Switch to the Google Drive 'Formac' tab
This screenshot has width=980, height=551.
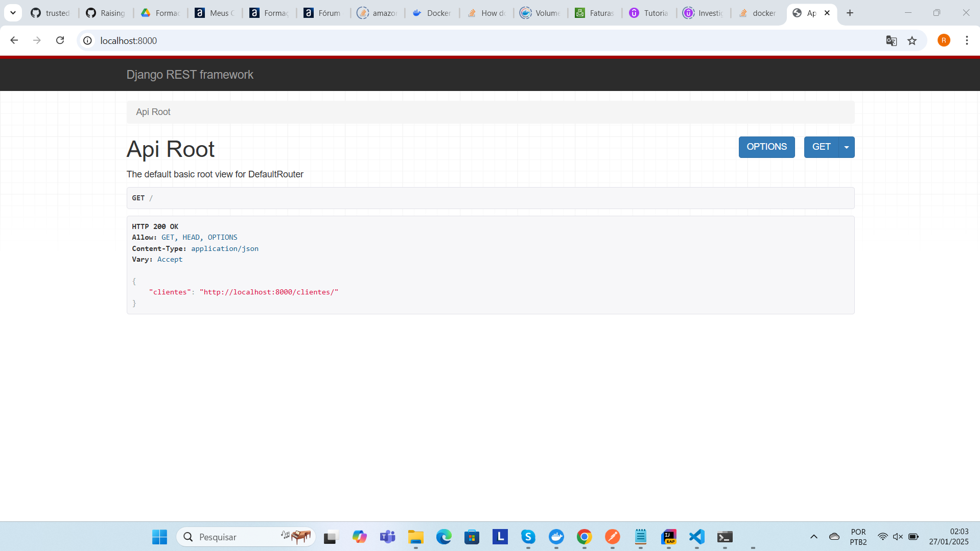(160, 13)
